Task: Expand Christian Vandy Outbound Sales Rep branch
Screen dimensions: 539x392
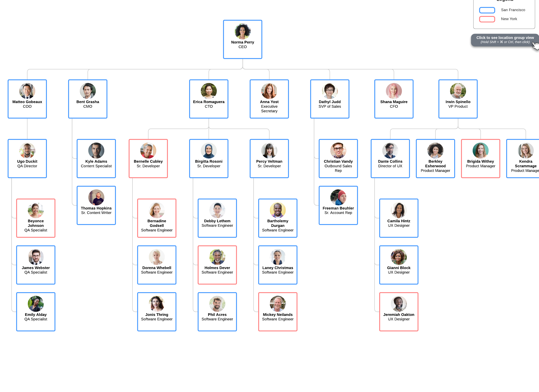Action: (x=338, y=159)
